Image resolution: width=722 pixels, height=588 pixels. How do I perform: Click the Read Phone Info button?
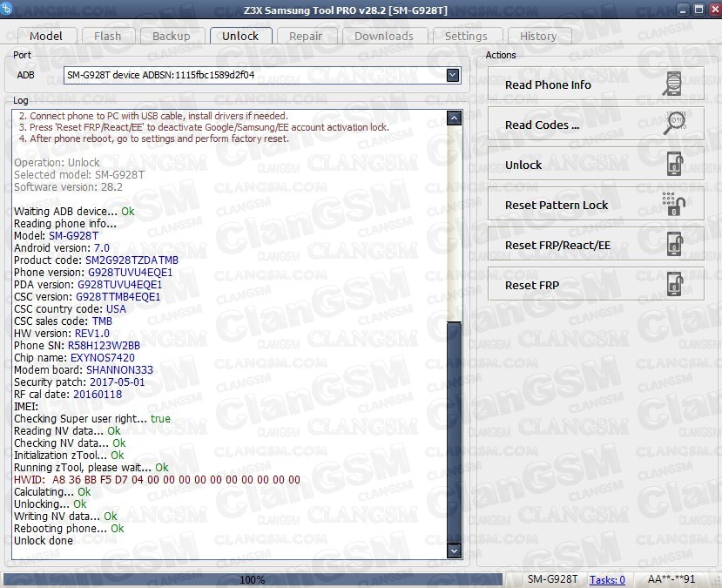click(x=596, y=84)
